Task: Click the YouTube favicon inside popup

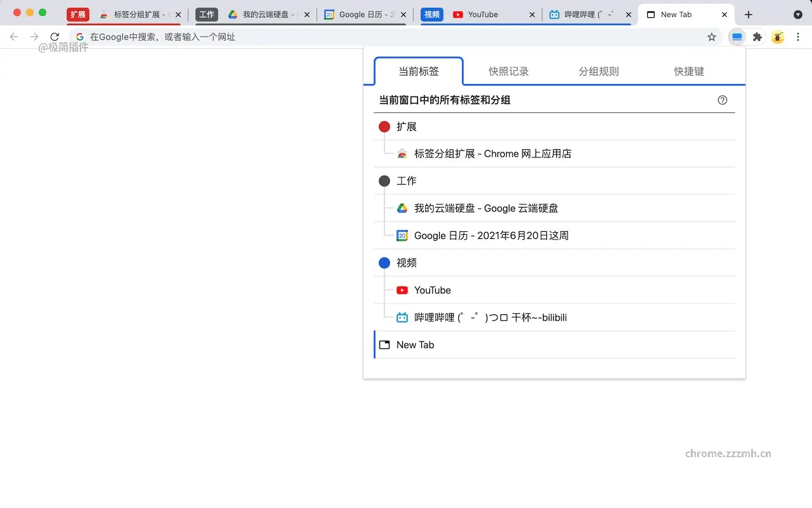Action: 402,290
